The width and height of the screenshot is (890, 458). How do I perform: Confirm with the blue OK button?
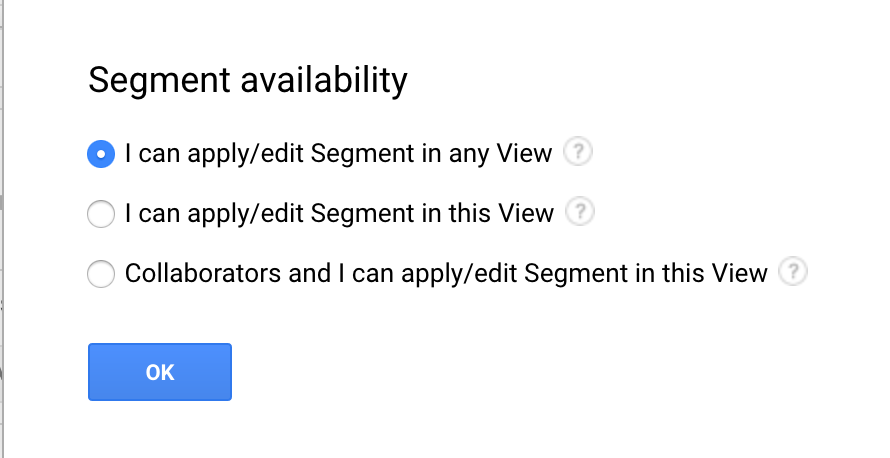160,372
